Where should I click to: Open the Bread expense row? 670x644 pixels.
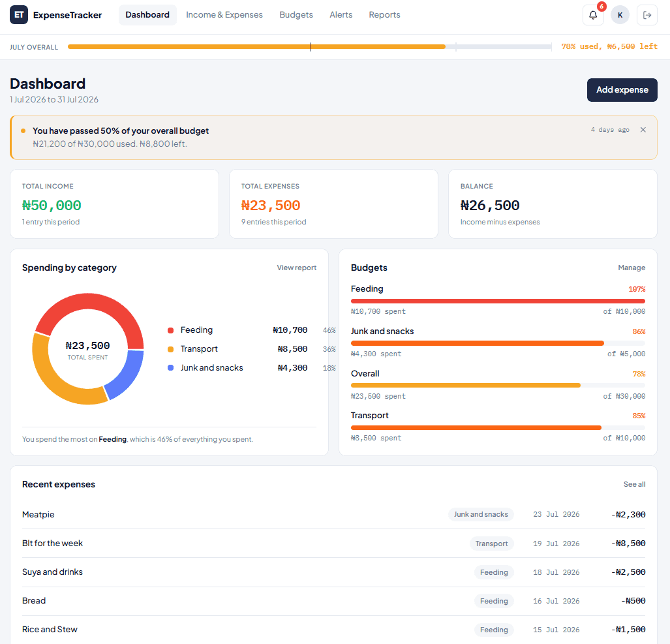point(334,601)
